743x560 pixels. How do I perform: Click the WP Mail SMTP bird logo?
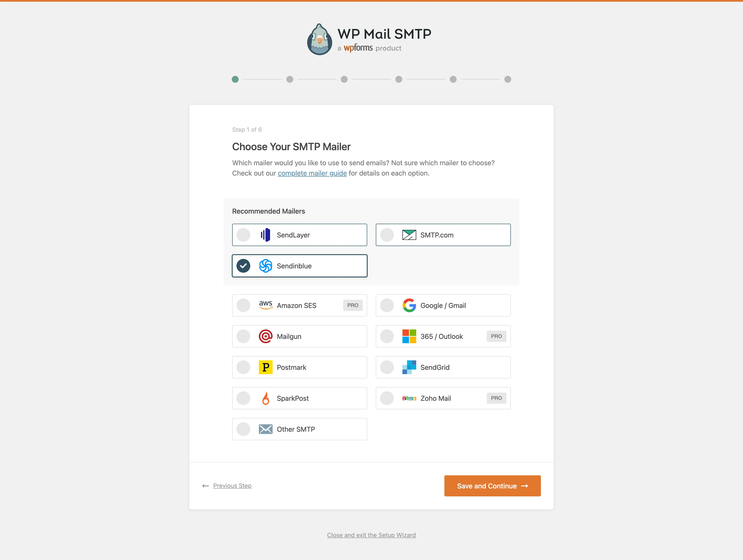pos(319,39)
